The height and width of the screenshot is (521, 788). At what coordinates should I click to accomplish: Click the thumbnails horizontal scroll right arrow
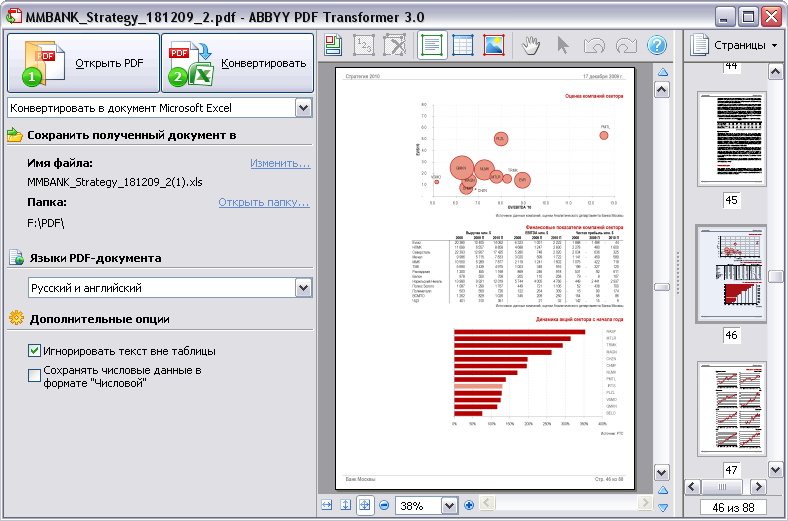click(758, 487)
